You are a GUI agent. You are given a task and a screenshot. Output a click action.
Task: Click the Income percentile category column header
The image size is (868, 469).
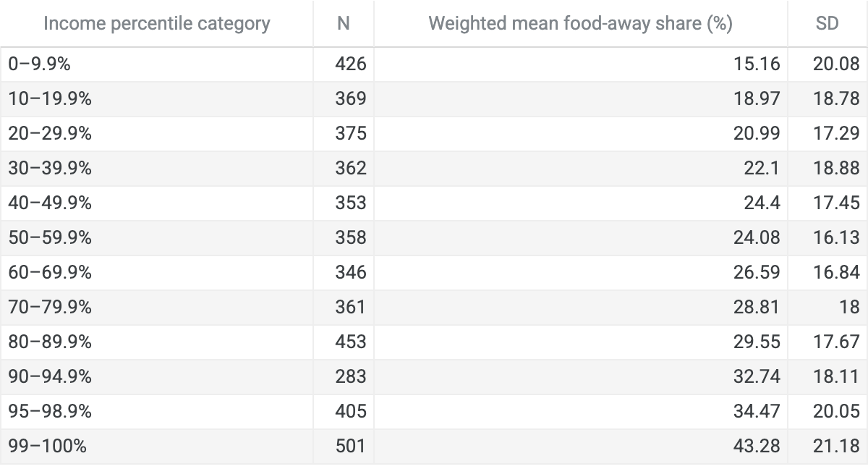pos(156,23)
